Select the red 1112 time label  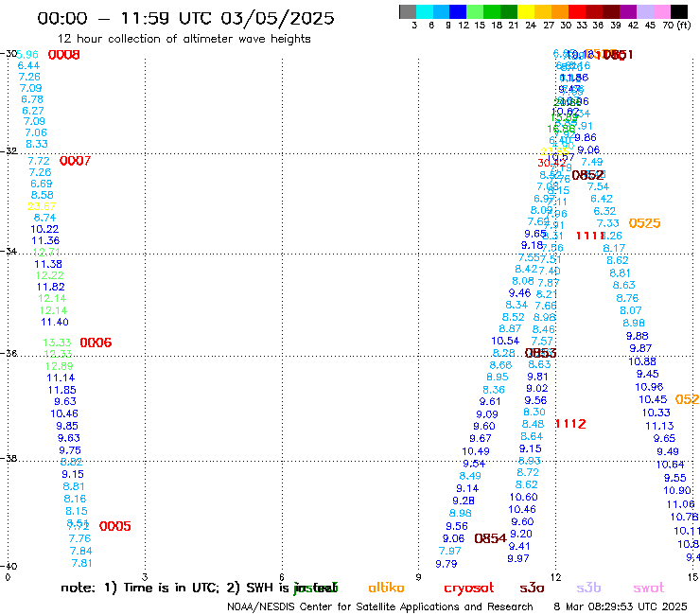point(570,424)
